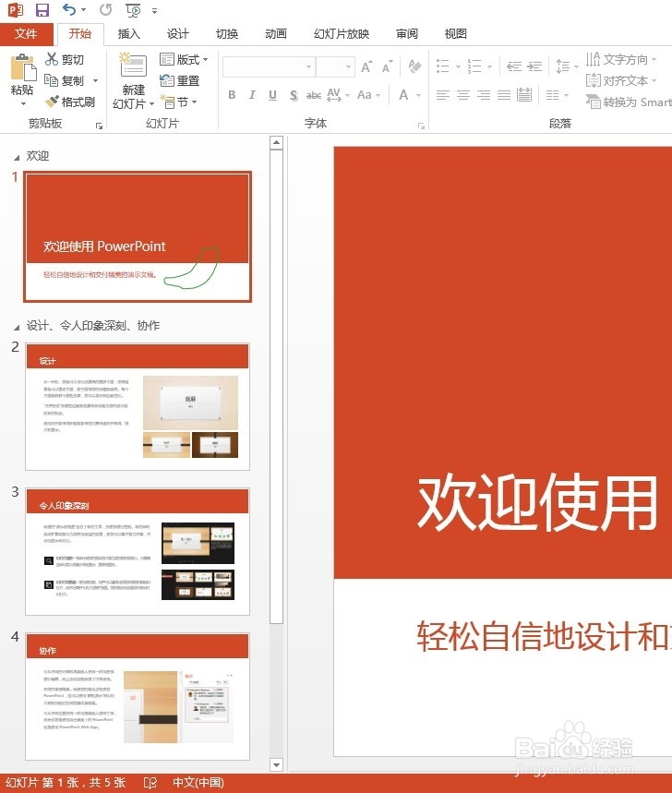Toggle center text alignment
Image resolution: width=672 pixels, height=793 pixels.
point(463,95)
